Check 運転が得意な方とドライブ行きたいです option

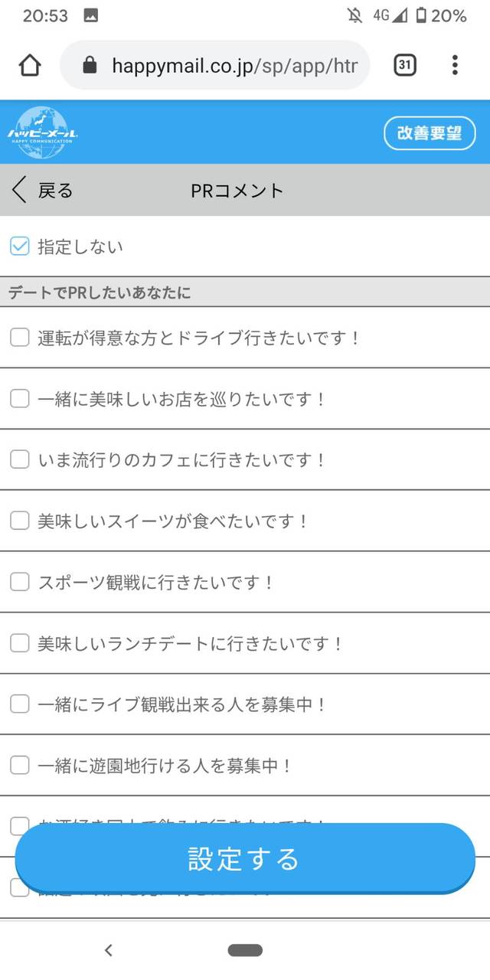20,338
